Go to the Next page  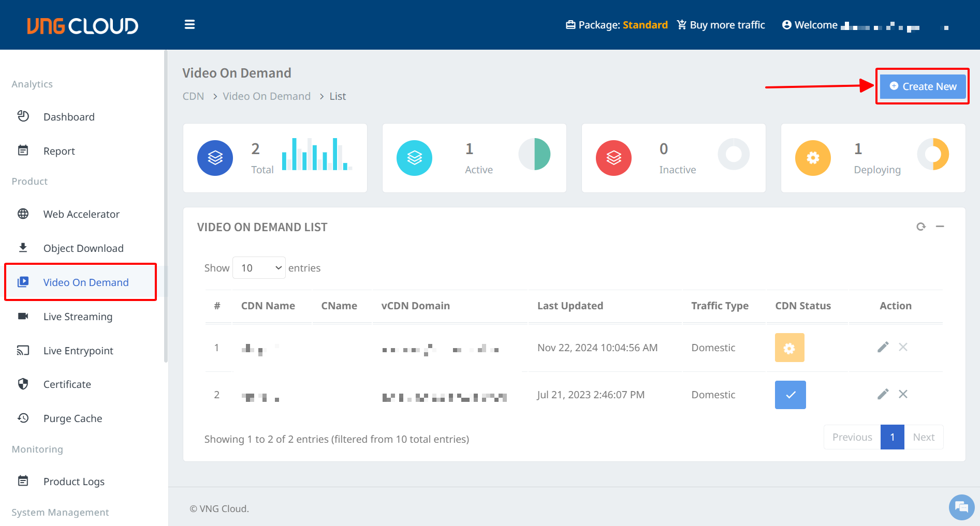[923, 437]
